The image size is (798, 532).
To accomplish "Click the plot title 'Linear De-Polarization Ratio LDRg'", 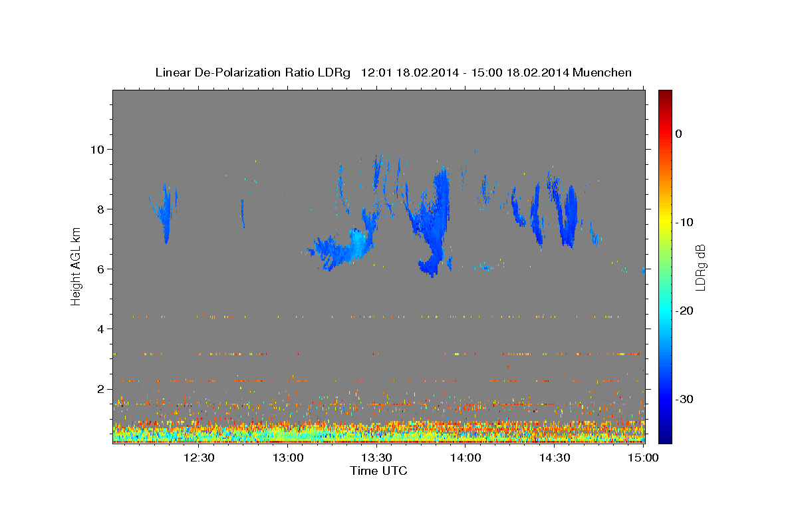I will (x=252, y=72).
